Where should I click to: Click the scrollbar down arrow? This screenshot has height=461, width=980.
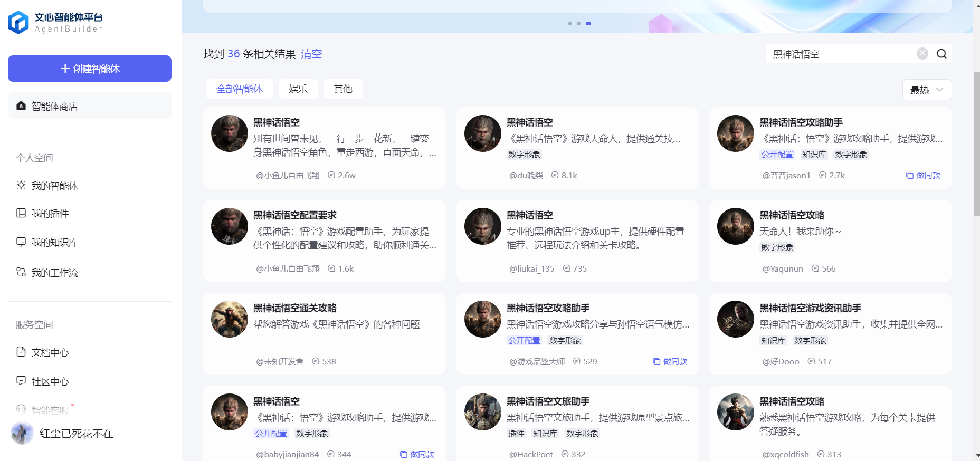[976, 456]
